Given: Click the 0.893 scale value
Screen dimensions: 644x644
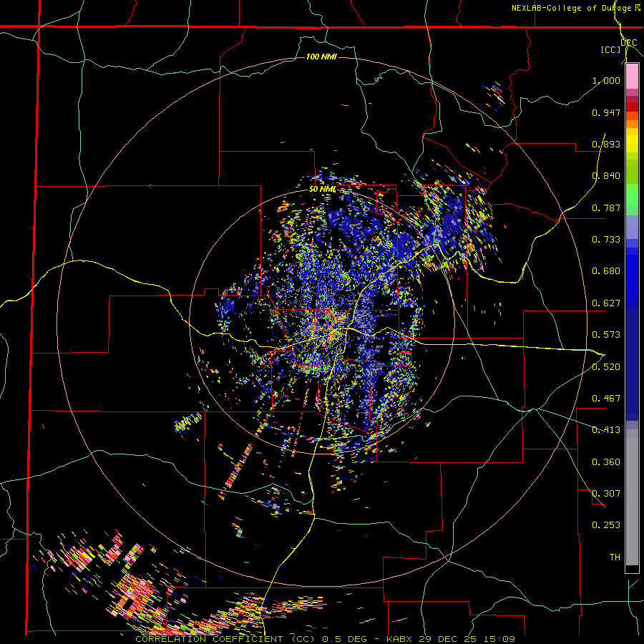Looking at the screenshot, I should click(x=606, y=144).
